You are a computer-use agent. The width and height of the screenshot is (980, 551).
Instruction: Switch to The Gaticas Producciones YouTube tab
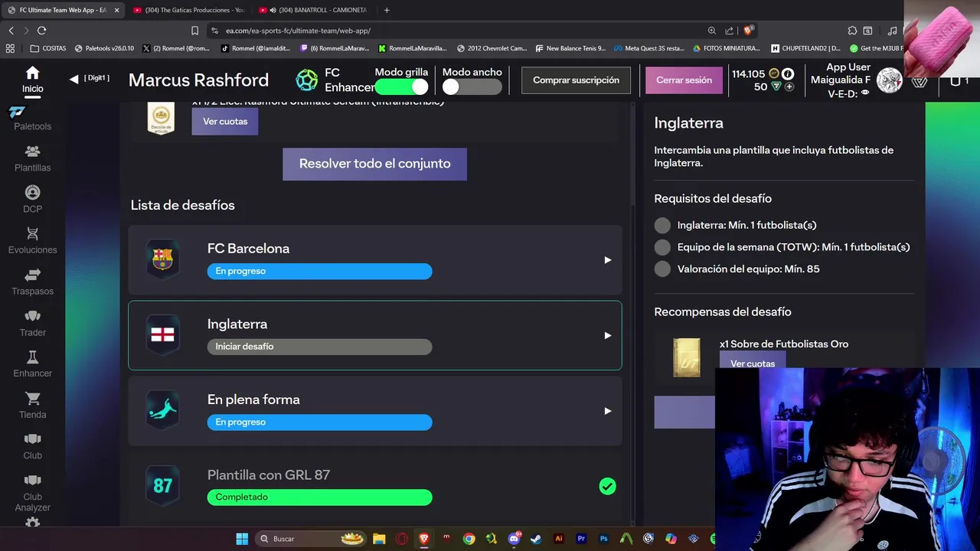pyautogui.click(x=188, y=10)
